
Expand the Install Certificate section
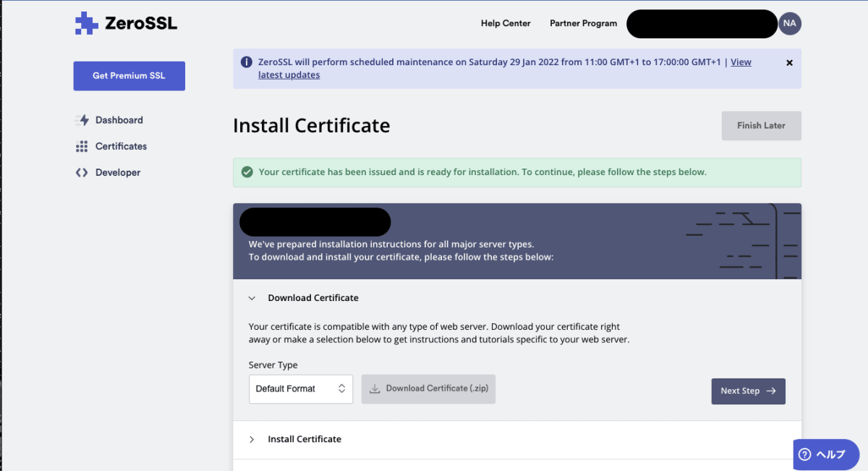pyautogui.click(x=517, y=439)
